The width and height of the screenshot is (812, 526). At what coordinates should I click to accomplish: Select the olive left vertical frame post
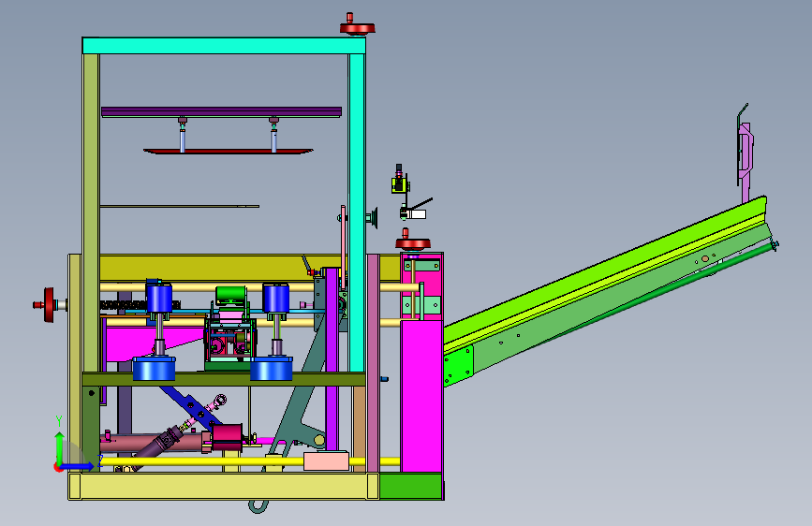91,212
